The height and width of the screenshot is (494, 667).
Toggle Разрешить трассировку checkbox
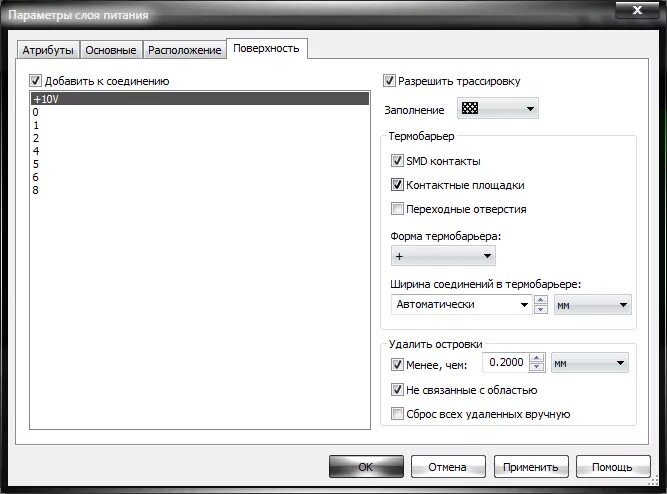point(389,80)
